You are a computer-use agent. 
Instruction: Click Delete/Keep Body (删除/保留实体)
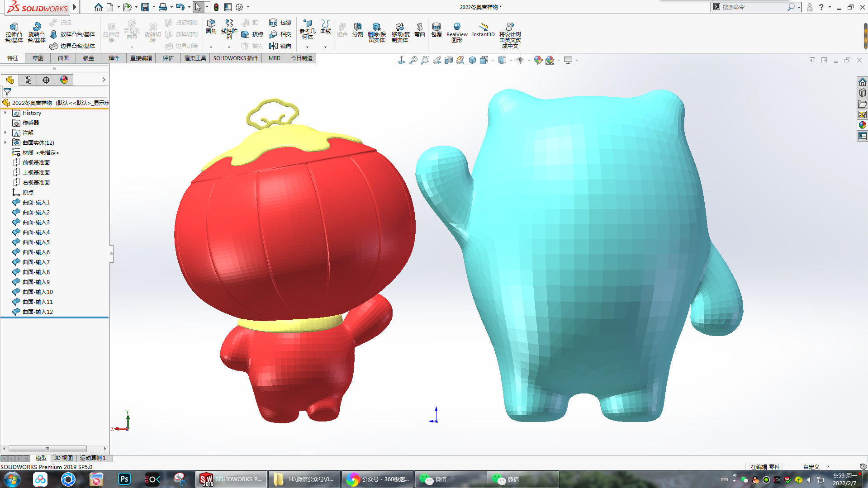(x=376, y=33)
